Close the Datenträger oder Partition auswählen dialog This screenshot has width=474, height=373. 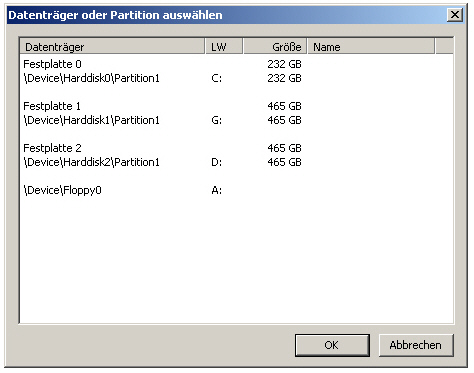455,15
